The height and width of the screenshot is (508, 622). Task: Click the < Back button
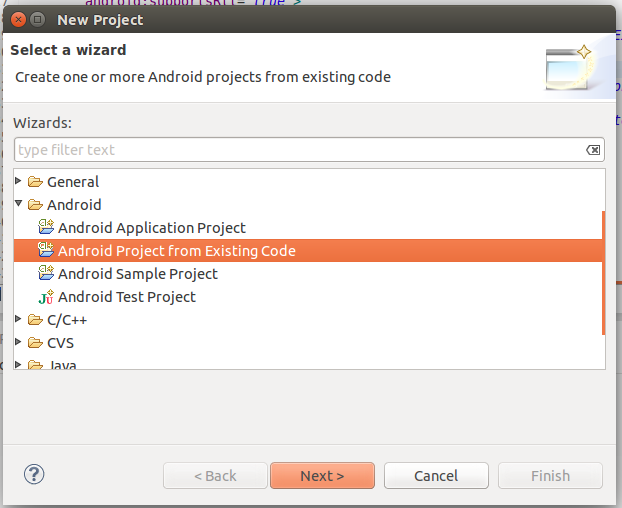click(215, 475)
